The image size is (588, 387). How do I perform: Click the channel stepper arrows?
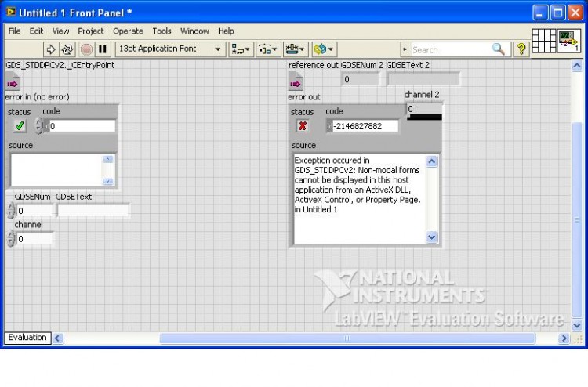(x=11, y=238)
